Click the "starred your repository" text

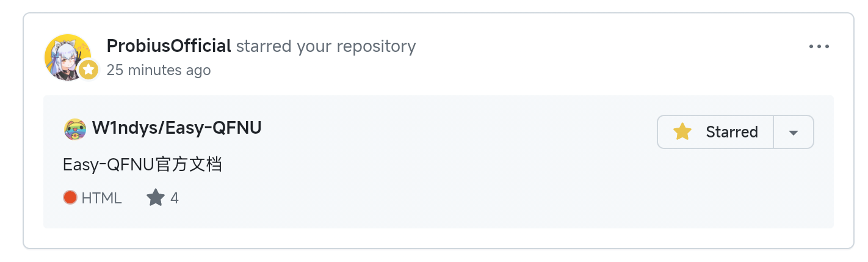tap(325, 46)
